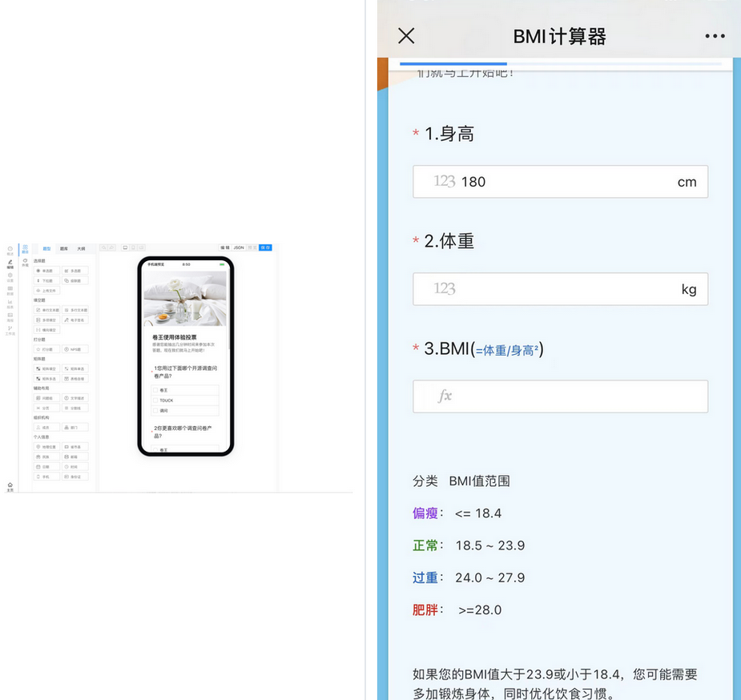Select the 矩阵单选 question type icon

pos(76,368)
